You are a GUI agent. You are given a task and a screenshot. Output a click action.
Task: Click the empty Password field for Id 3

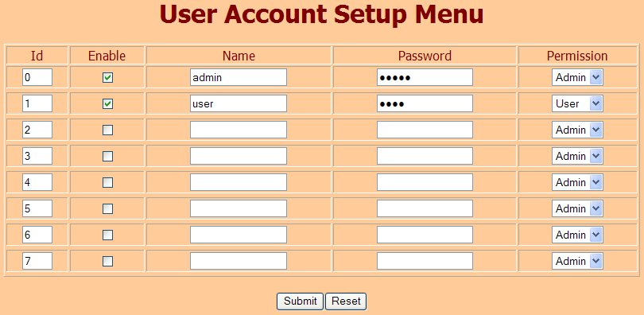[425, 156]
